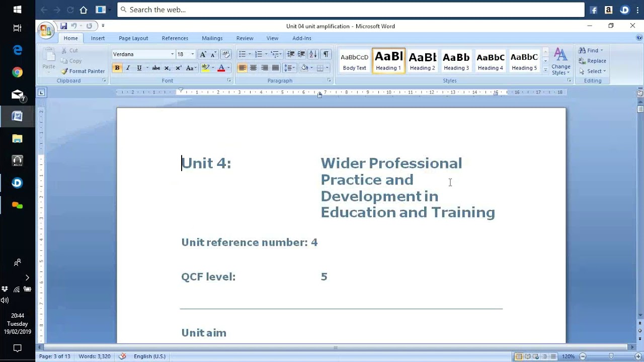This screenshot has height=362, width=644.
Task: Align text to center
Action: coord(253,68)
